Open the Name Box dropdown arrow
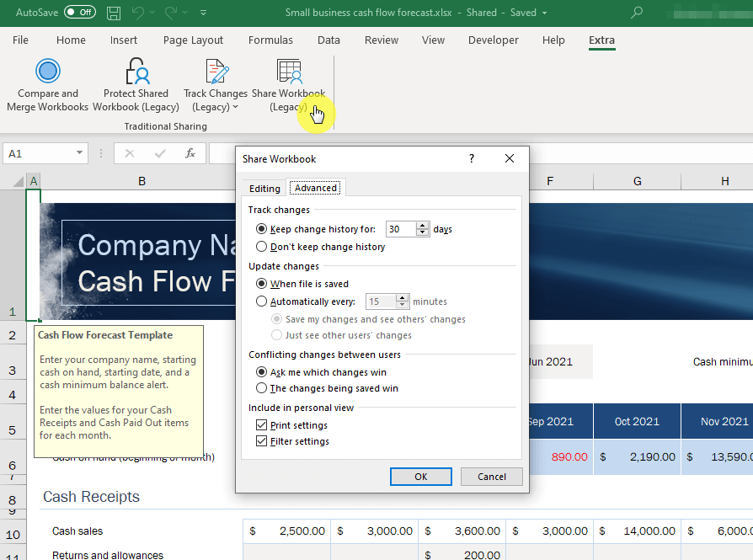Screen dimensions: 753x560 [x=79, y=153]
